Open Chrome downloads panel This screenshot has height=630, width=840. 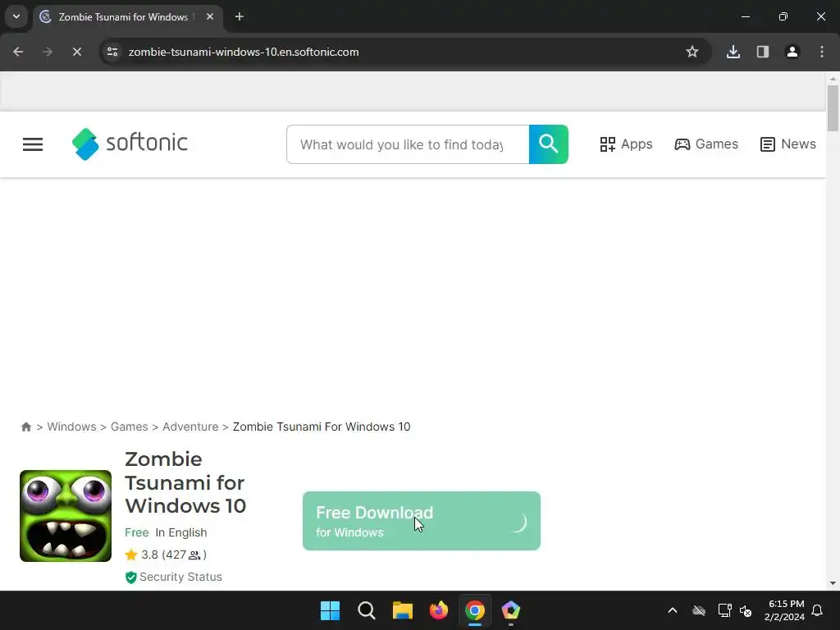tap(733, 52)
